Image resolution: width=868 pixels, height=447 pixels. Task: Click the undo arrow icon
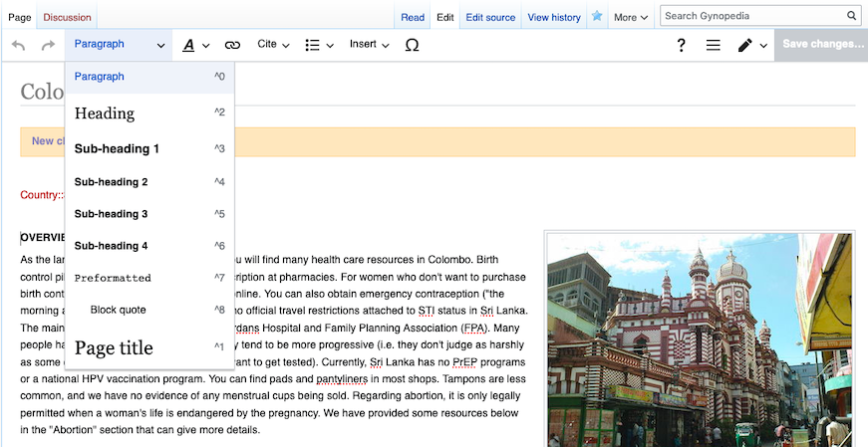(x=19, y=45)
